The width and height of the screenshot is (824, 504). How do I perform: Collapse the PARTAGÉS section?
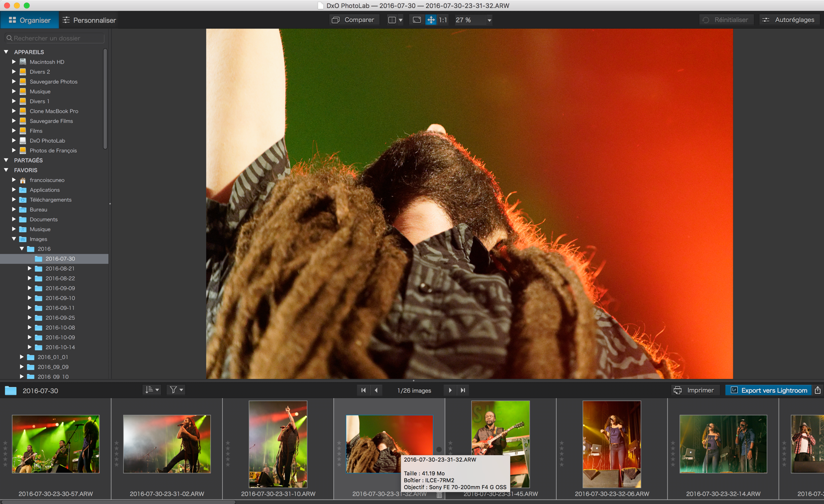[6, 160]
